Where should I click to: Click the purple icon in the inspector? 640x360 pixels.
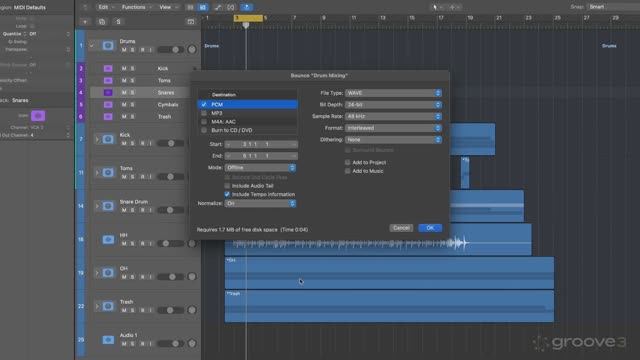[x=38, y=116]
